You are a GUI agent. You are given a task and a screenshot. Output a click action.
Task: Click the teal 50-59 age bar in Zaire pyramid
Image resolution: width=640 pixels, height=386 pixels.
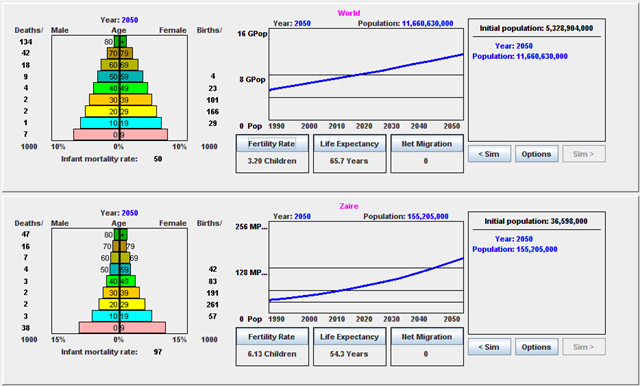click(120, 269)
